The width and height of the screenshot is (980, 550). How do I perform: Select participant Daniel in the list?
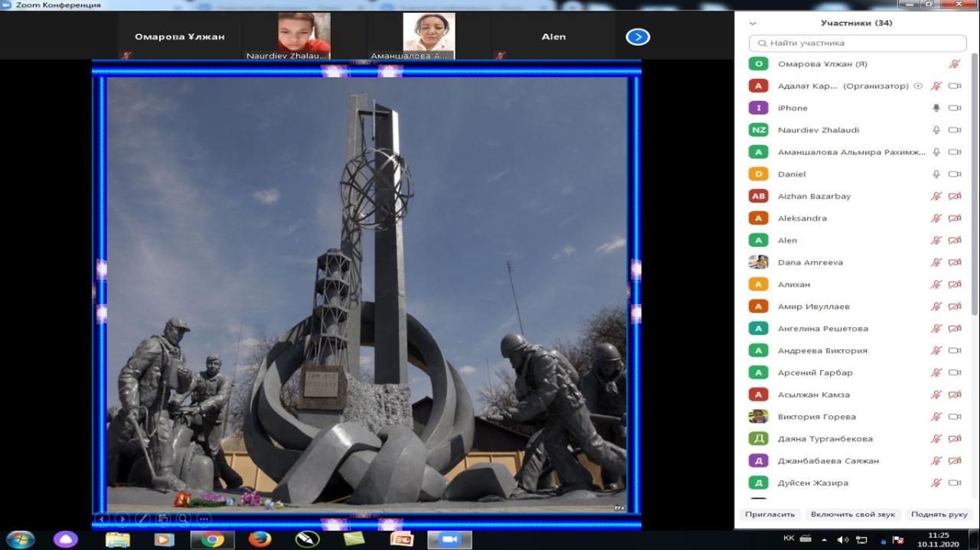(x=792, y=174)
